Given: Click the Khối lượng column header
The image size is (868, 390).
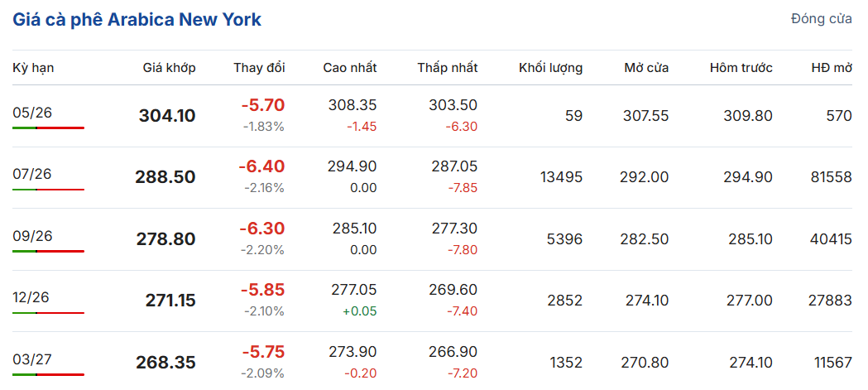Looking at the screenshot, I should pos(550,68).
